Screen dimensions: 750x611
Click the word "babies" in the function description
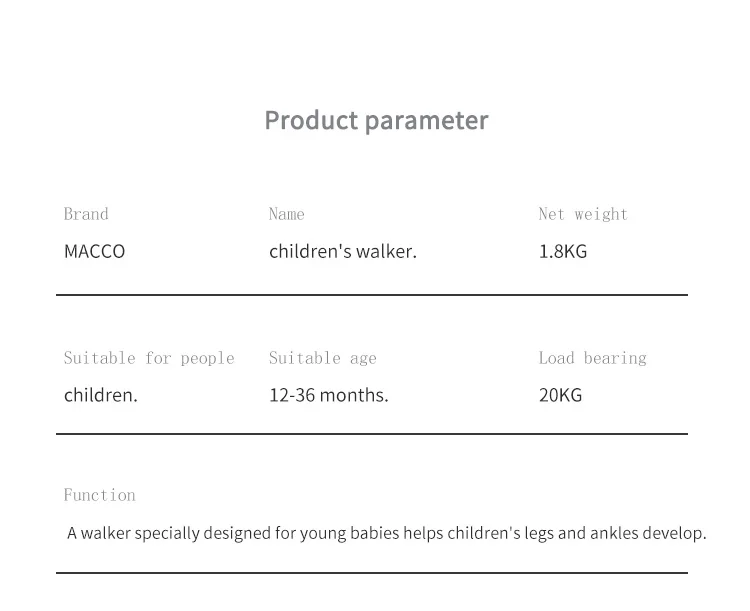coord(376,533)
